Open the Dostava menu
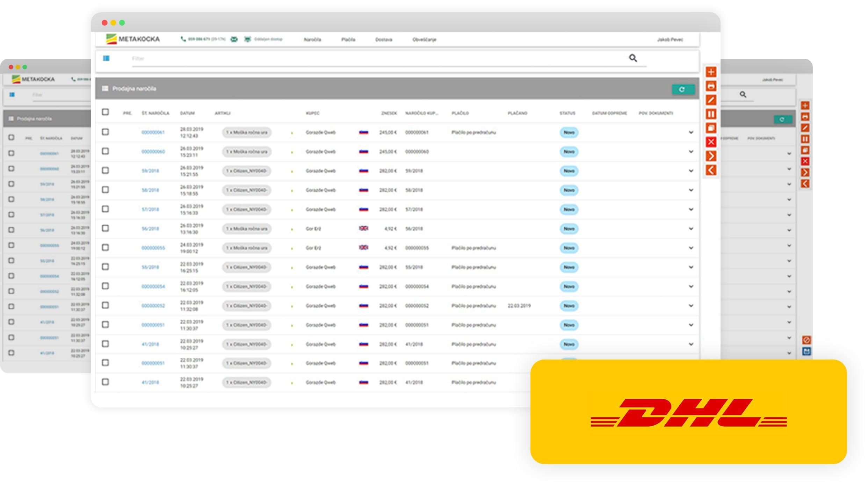868x485 pixels. pos(384,39)
